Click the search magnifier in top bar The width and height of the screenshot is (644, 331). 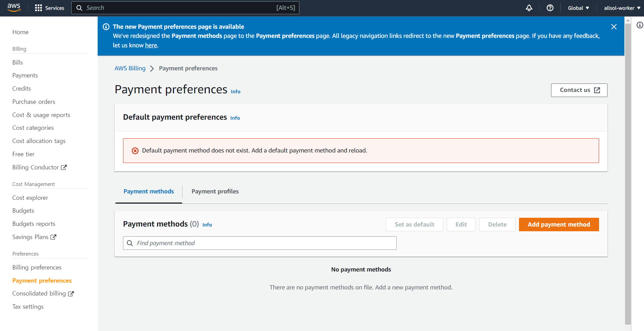[x=79, y=8]
